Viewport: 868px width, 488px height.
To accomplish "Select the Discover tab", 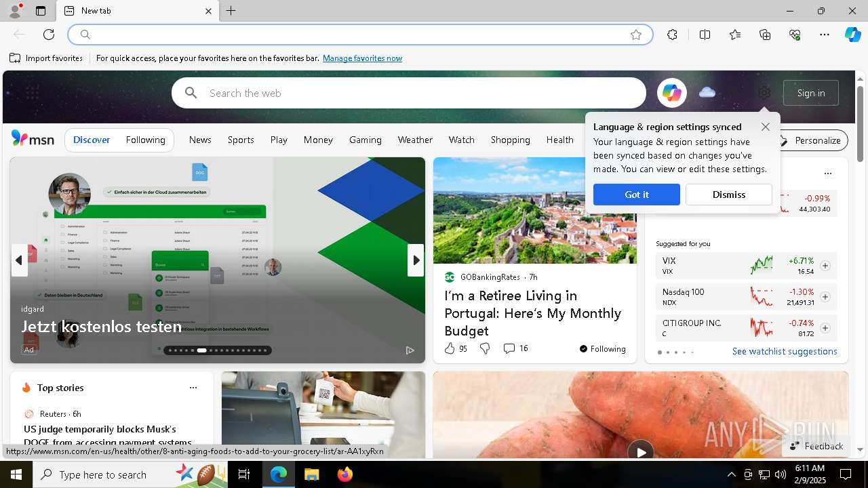I will [x=92, y=140].
